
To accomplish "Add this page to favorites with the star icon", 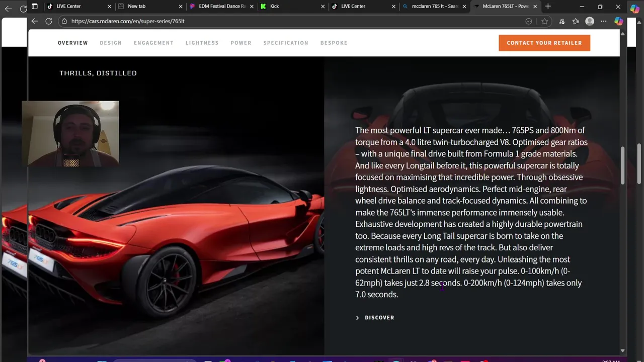I will pos(544,21).
